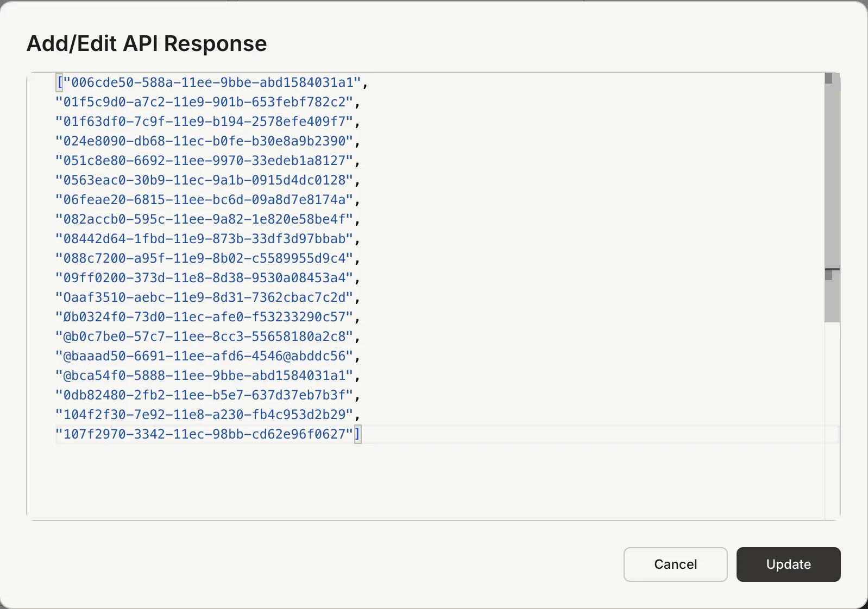Click the Cancel button

point(675,564)
